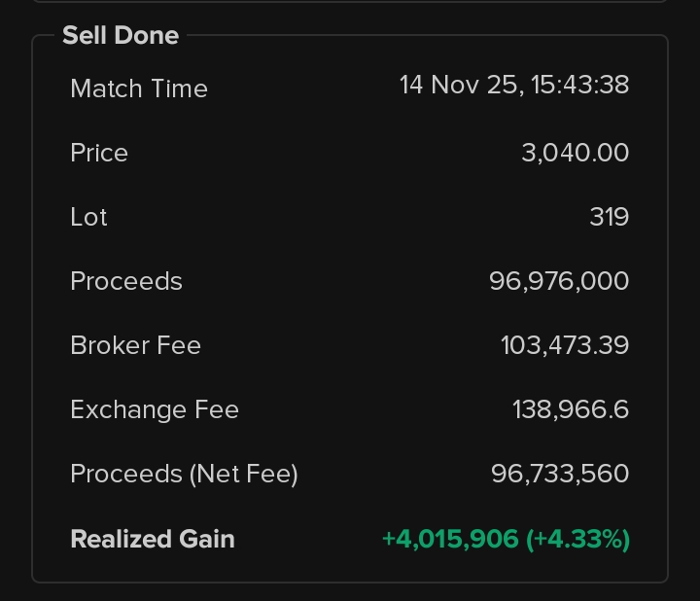The image size is (700, 601).
Task: Click the Price label
Action: coord(99,153)
